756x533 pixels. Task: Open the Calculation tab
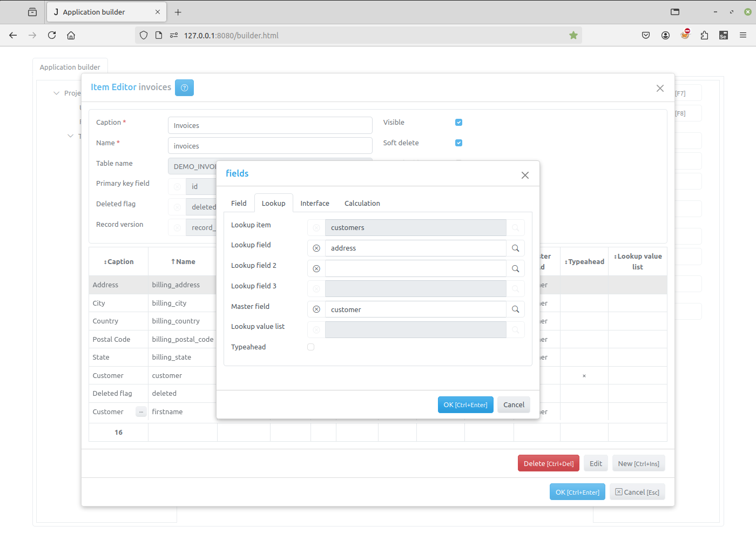(362, 204)
